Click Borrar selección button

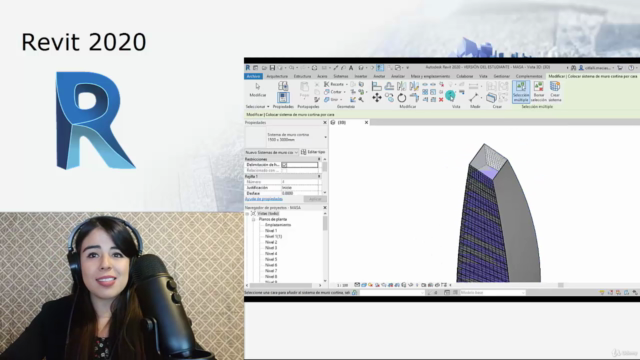point(538,92)
